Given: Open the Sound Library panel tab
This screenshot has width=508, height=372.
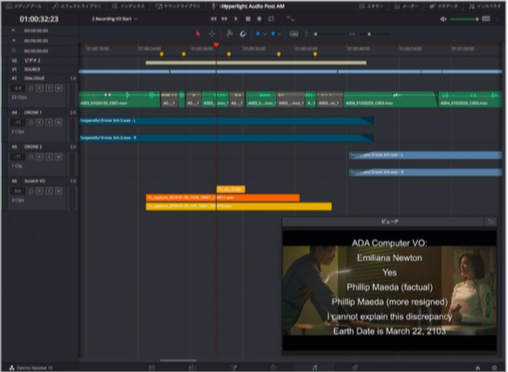Looking at the screenshot, I should [178, 6].
